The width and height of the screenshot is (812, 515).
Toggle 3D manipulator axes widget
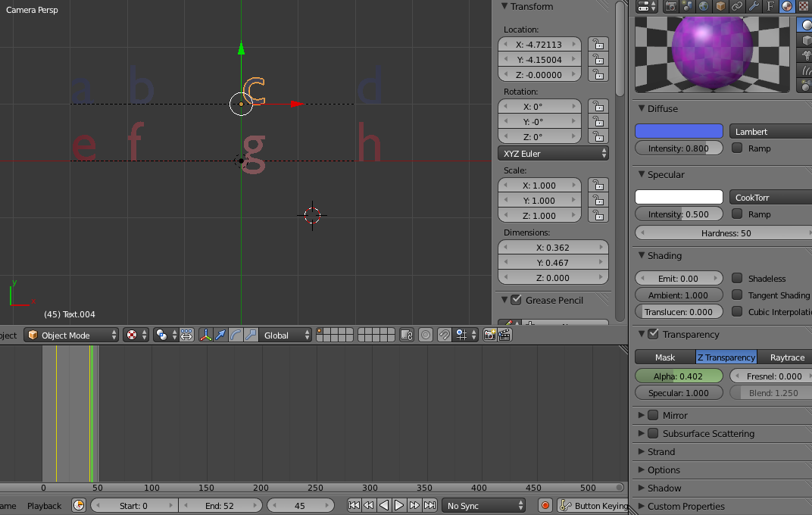[205, 336]
